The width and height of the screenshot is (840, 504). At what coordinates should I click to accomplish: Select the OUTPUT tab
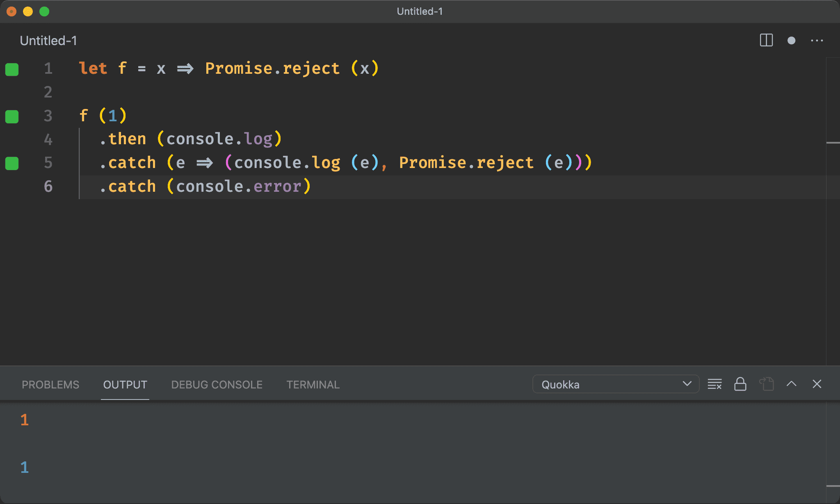(x=125, y=385)
